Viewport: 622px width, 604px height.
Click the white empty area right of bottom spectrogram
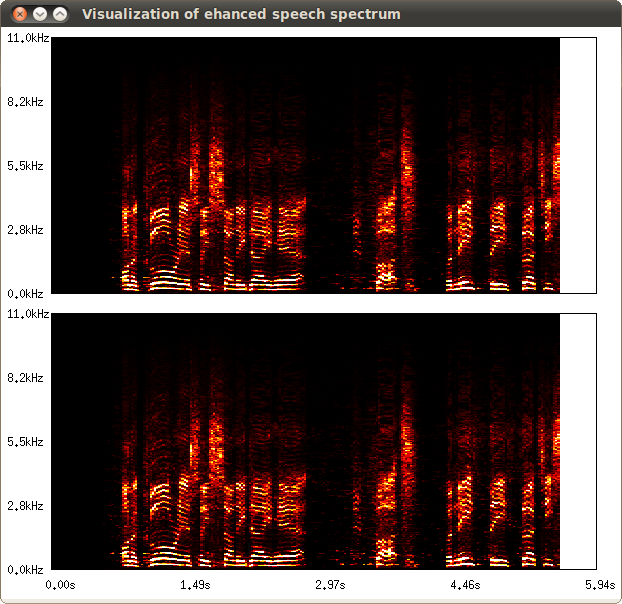[578, 441]
